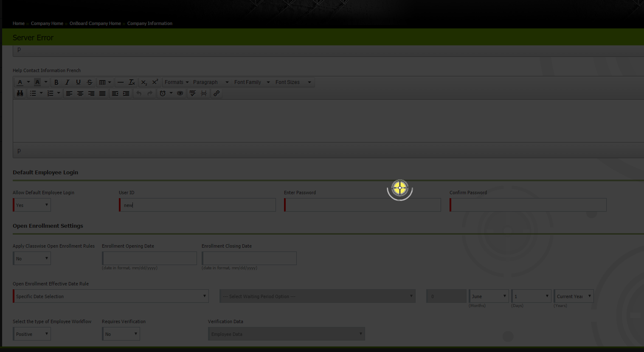This screenshot has height=352, width=644.
Task: Toggle underline formatting
Action: (78, 82)
